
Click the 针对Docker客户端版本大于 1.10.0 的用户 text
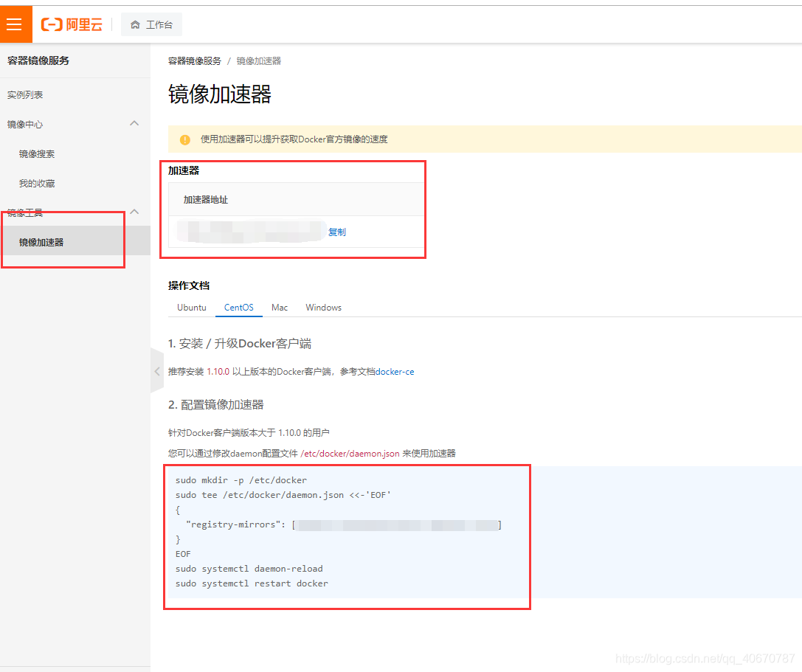[249, 433]
